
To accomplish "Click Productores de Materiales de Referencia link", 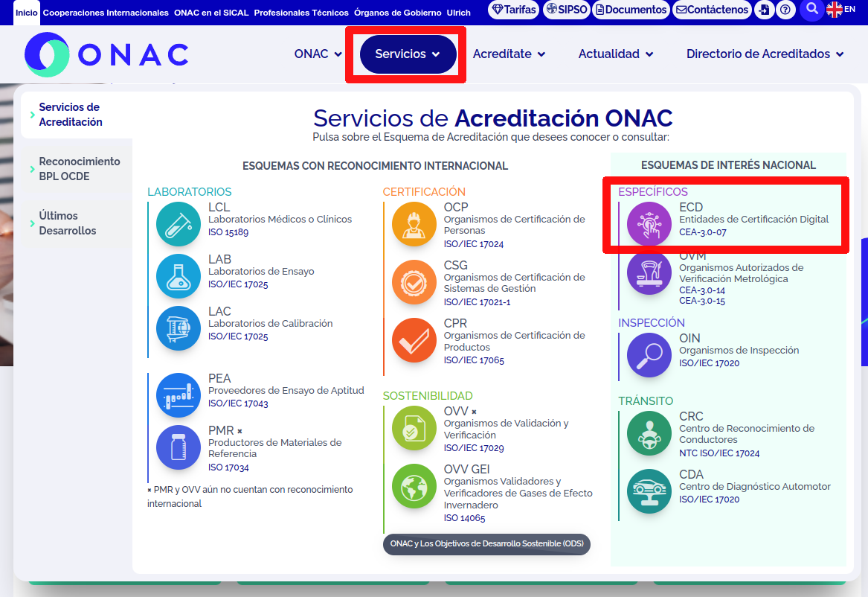I will (x=275, y=448).
